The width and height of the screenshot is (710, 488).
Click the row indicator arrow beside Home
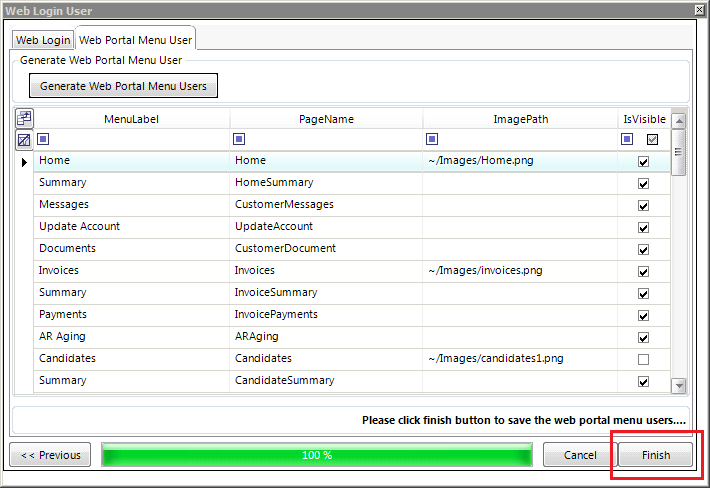coord(24,162)
